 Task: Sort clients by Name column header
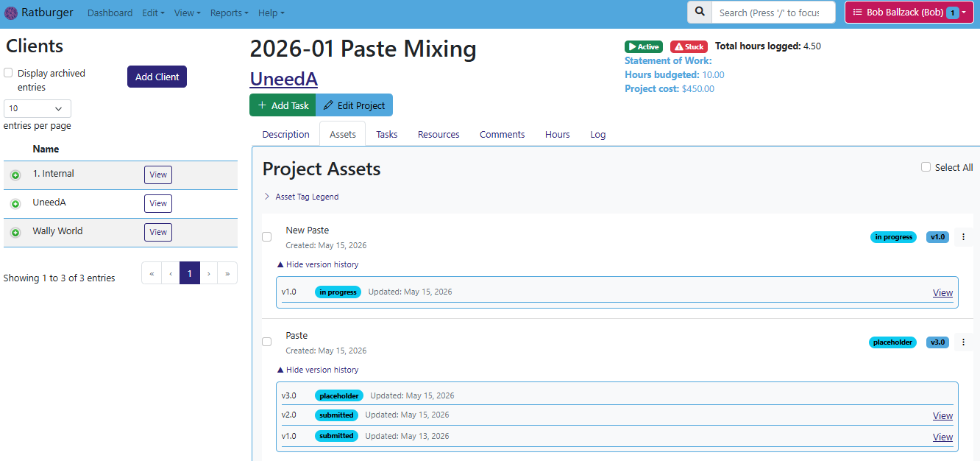(x=46, y=149)
